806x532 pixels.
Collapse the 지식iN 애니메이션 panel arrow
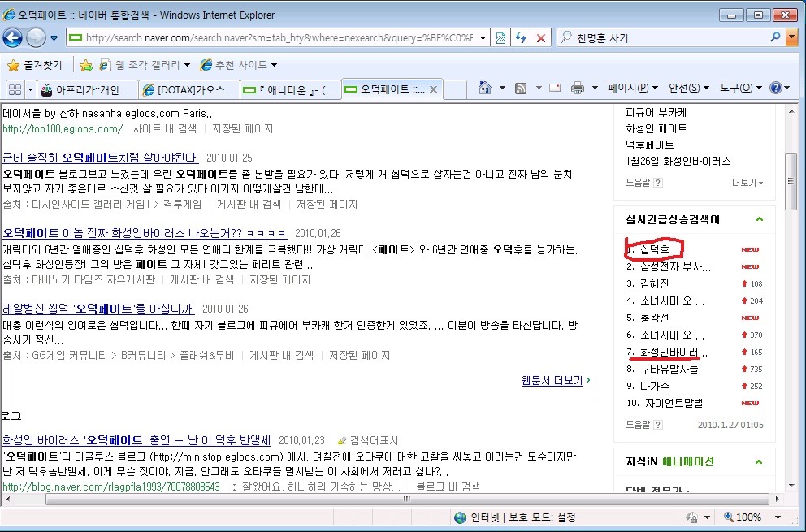759,461
